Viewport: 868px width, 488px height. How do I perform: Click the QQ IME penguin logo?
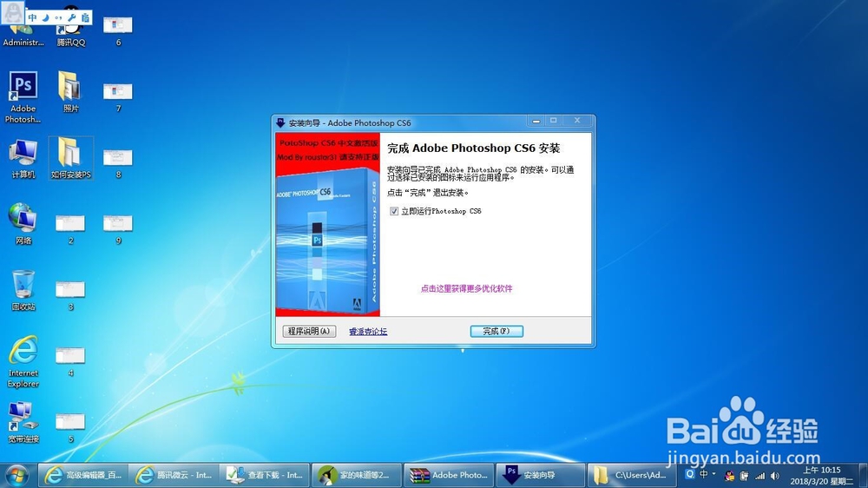(x=13, y=12)
